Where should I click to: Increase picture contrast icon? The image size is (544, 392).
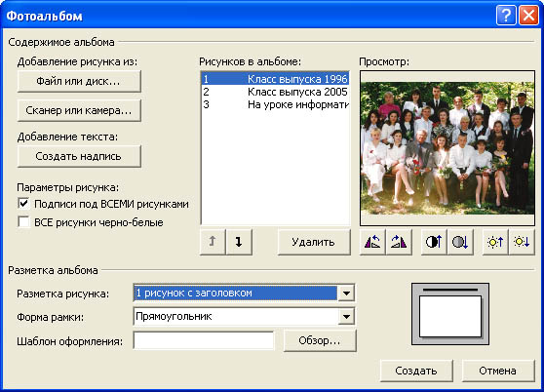click(x=434, y=242)
